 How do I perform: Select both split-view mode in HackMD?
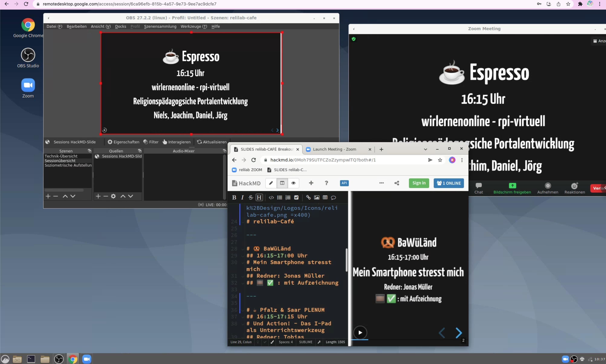(x=282, y=183)
